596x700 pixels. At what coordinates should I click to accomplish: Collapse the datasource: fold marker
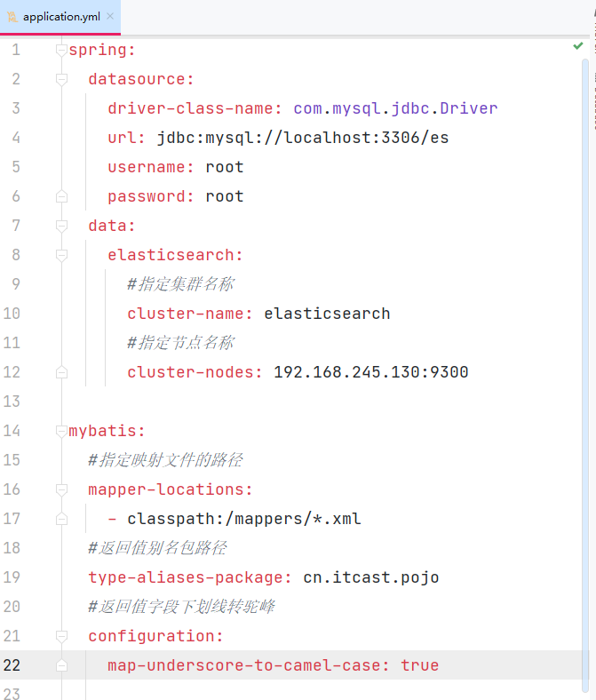pyautogui.click(x=61, y=79)
